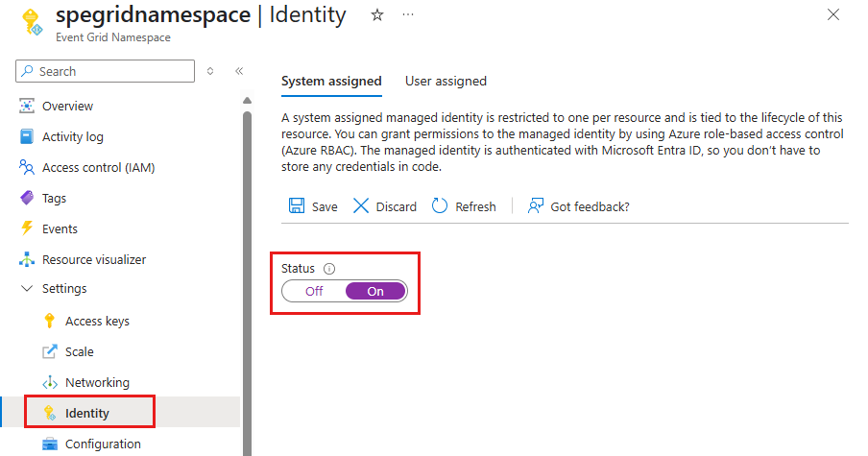This screenshot has height=456, width=868.
Task: Click the Refresh circular arrow icon
Action: point(440,206)
